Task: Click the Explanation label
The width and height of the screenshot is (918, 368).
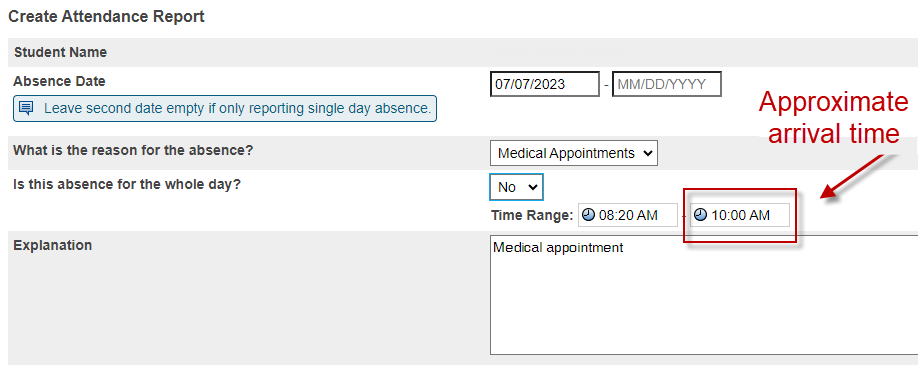Action: (53, 245)
